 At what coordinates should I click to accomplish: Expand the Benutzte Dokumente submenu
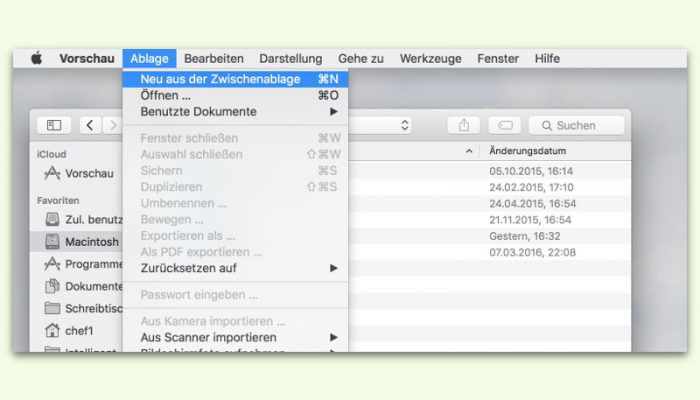tap(235, 112)
